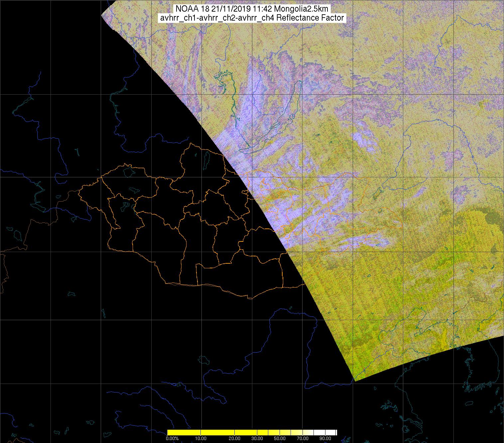Click the '90.00' colorbar label

[325, 439]
